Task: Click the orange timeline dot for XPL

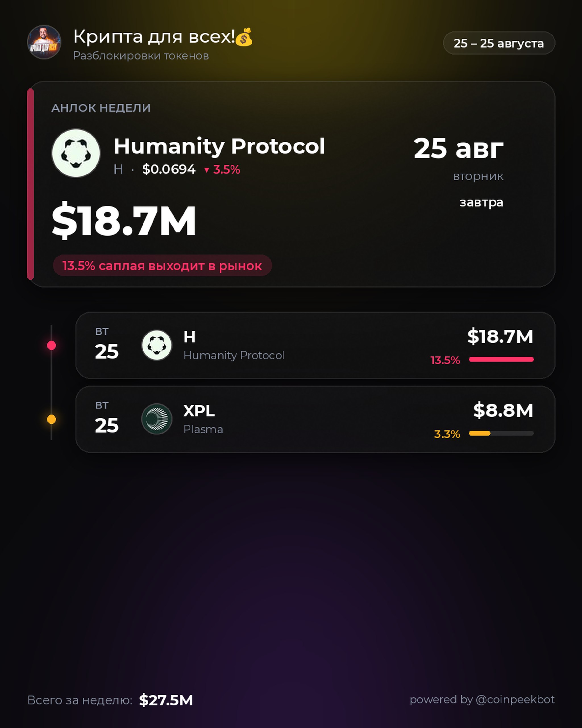Action: click(51, 419)
